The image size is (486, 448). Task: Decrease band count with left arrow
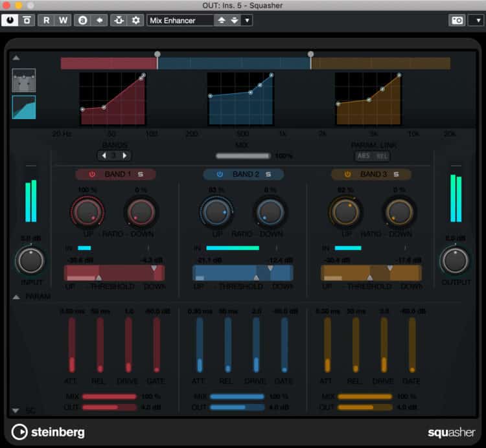104,155
